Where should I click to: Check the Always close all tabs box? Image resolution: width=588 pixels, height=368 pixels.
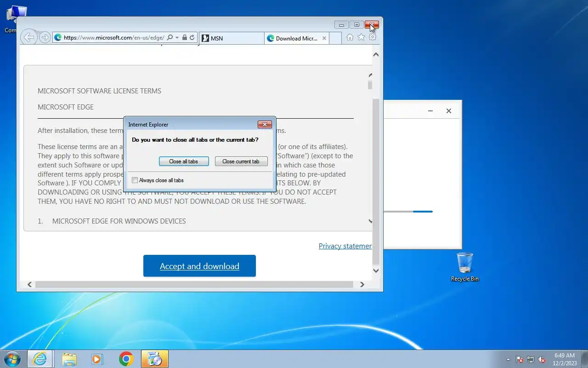135,180
